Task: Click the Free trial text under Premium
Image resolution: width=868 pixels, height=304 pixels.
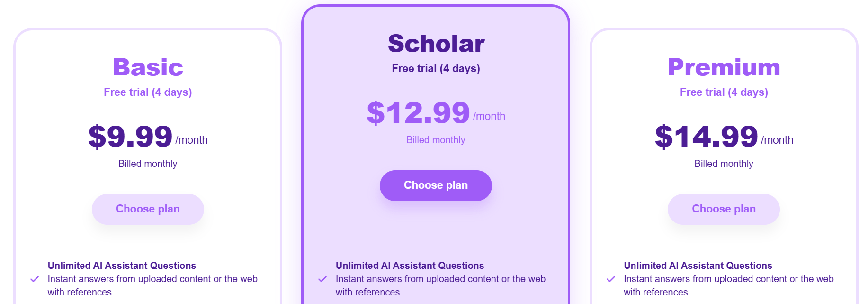Action: pos(724,92)
